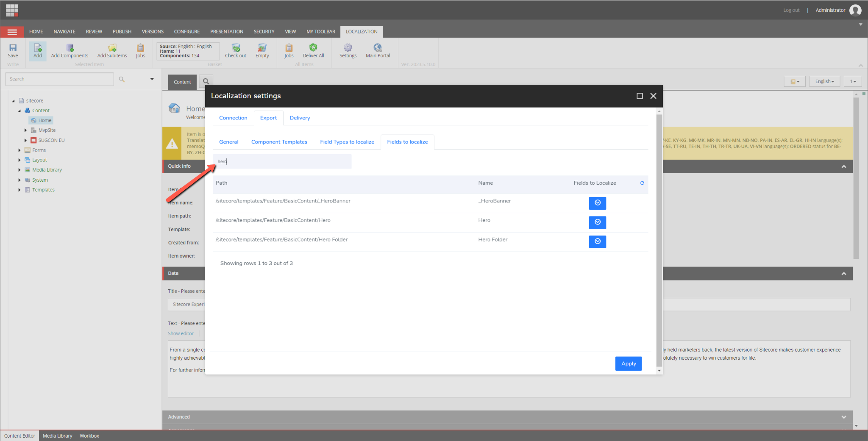This screenshot has width=868, height=441.
Task: Click the hero filter input field
Action: 282,161
